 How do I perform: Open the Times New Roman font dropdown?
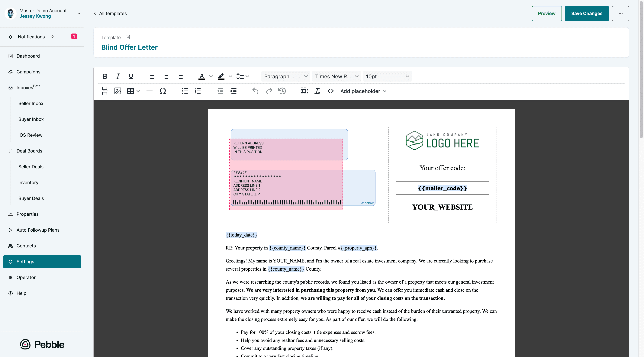click(x=336, y=76)
